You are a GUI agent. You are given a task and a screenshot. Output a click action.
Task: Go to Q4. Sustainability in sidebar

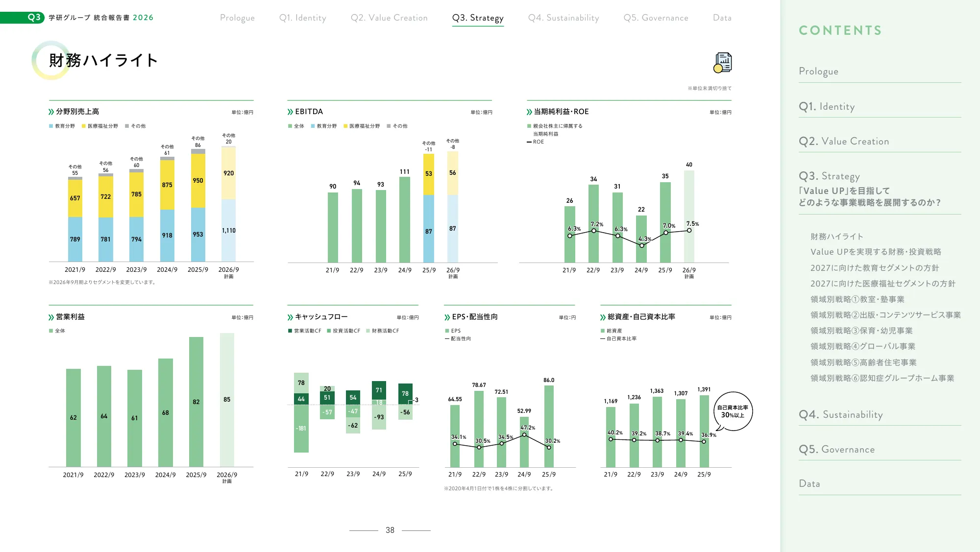pos(841,415)
